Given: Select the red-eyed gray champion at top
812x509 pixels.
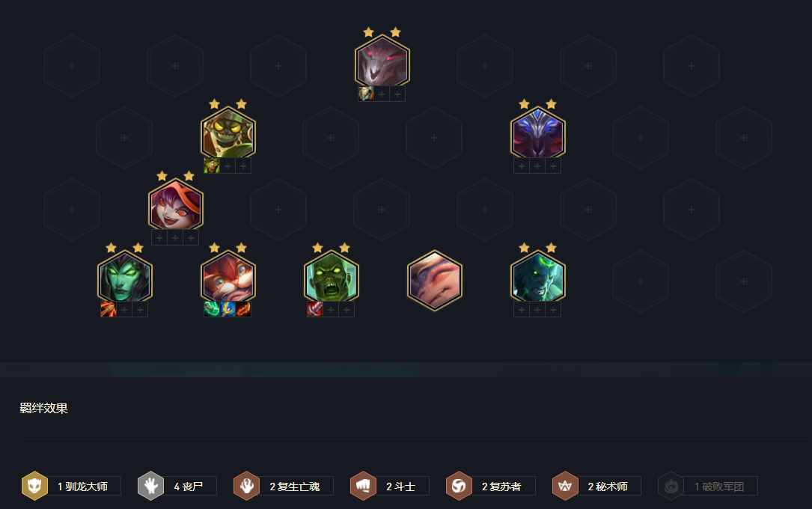Looking at the screenshot, I should coord(382,61).
